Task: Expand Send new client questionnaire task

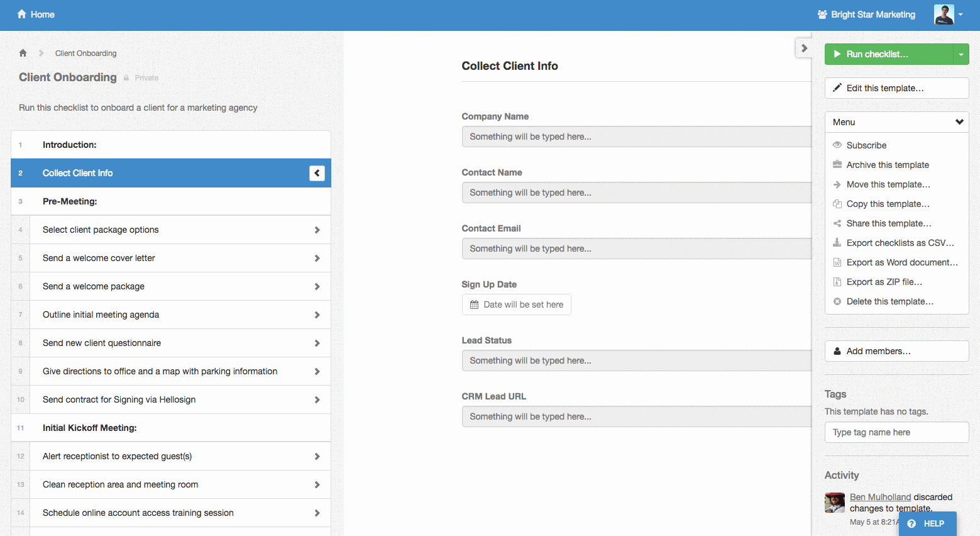Action: (x=317, y=343)
